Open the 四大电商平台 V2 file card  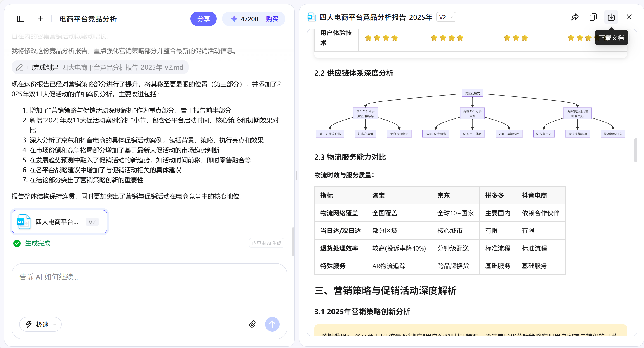coord(59,222)
